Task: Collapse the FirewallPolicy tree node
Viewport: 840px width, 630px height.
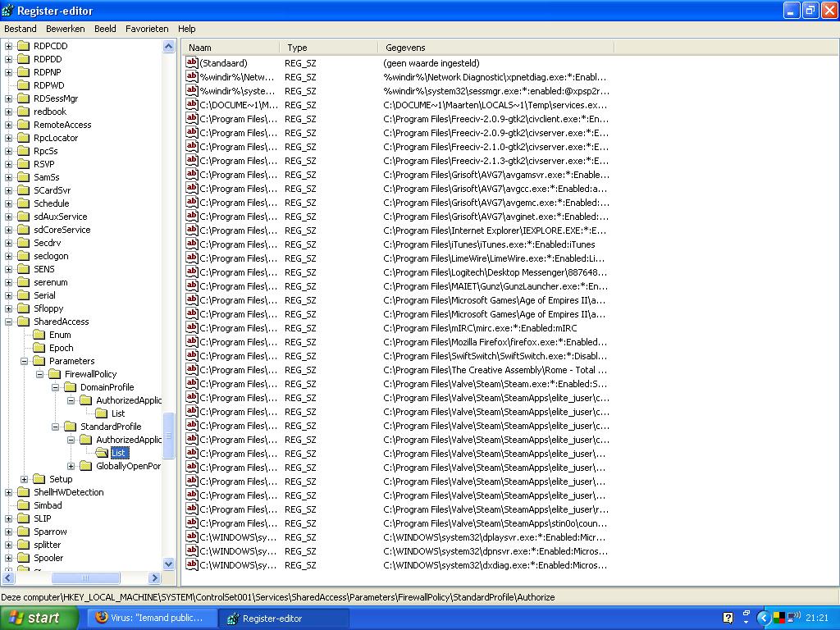Action: [x=39, y=374]
